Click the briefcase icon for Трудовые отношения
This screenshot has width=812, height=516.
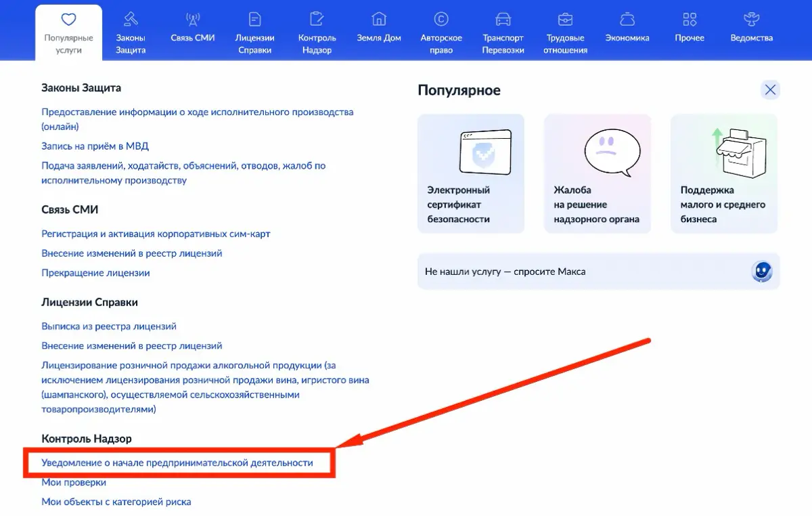pos(565,19)
